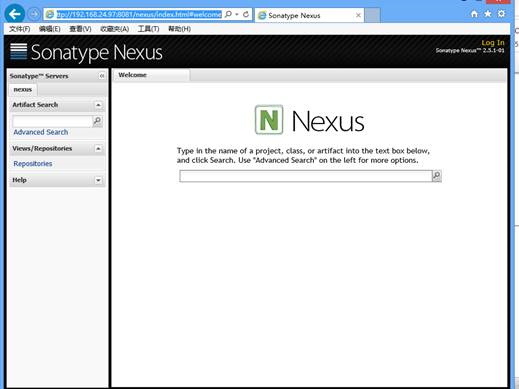519x389 pixels.
Task: Open favorites star icon
Action: 488,14
